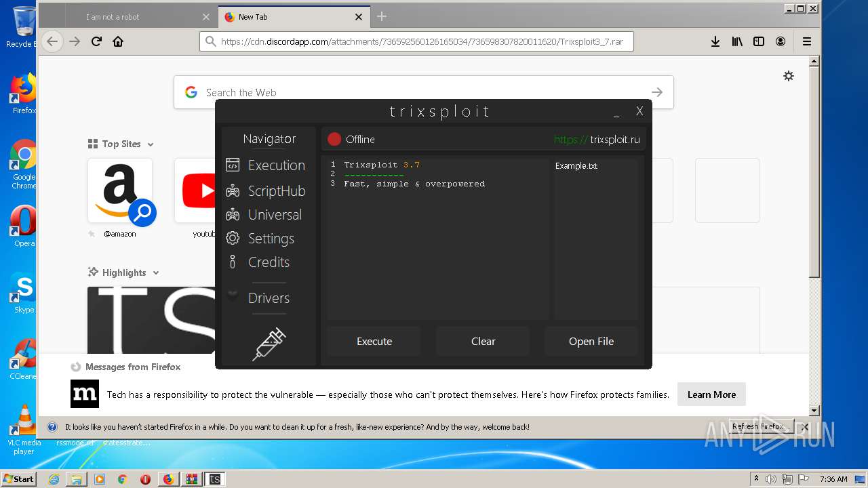Go forward in Firefox
This screenshot has width=868, height=488.
(75, 41)
